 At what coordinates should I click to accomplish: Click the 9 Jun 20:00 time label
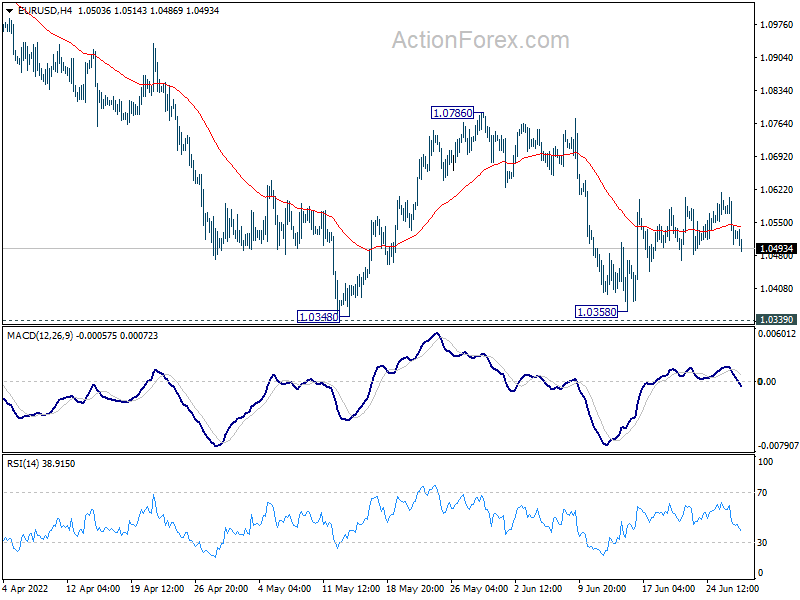[602, 589]
